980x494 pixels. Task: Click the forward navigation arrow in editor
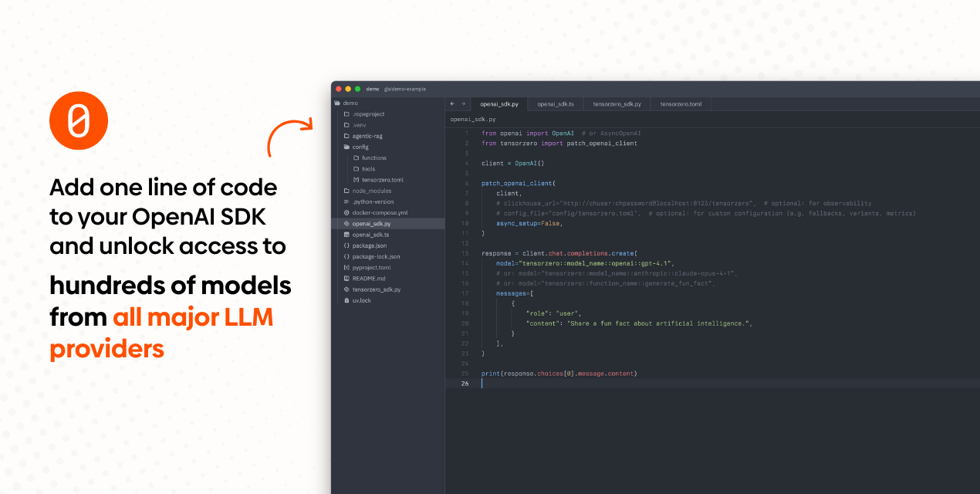(463, 103)
